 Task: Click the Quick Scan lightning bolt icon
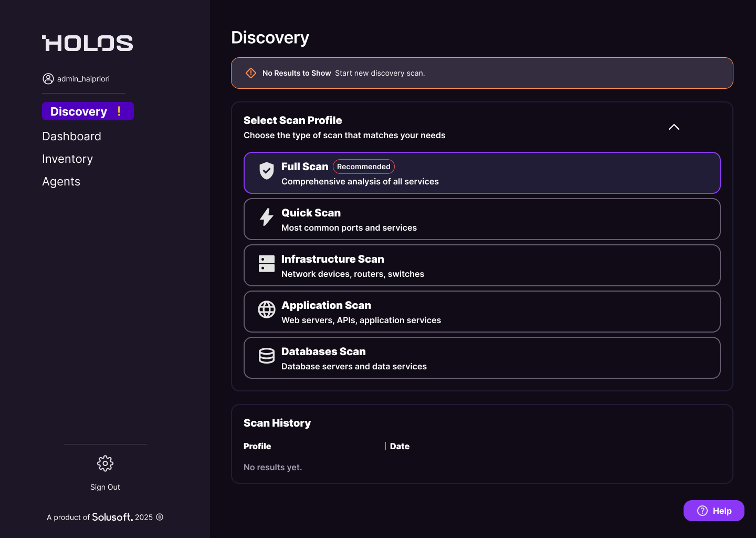[x=267, y=217]
